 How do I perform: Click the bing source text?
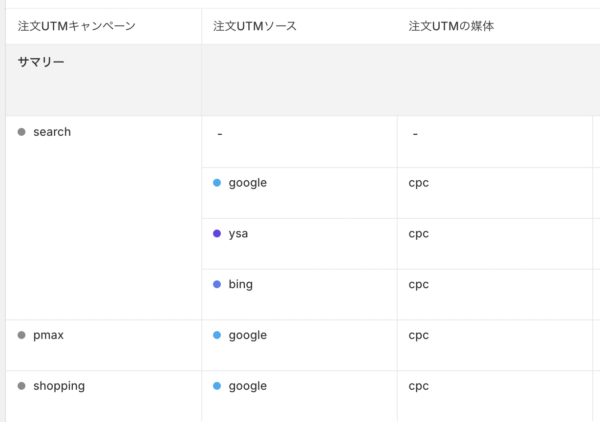[x=240, y=284]
